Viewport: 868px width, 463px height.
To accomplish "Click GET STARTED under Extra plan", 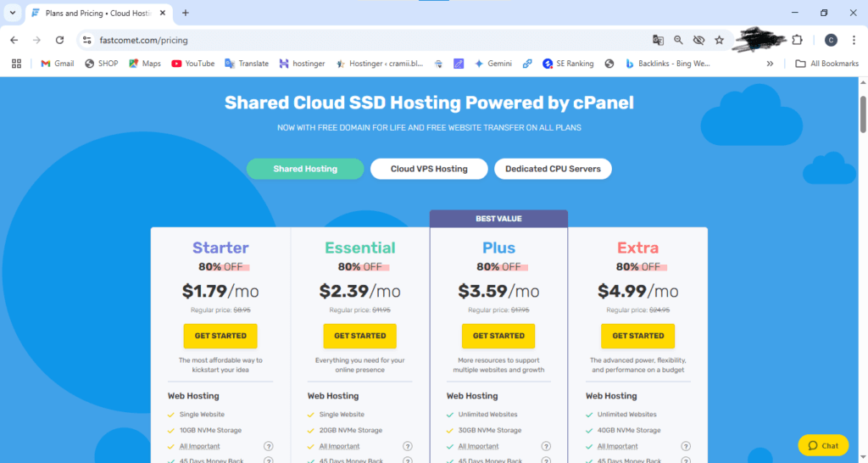I will tap(637, 336).
